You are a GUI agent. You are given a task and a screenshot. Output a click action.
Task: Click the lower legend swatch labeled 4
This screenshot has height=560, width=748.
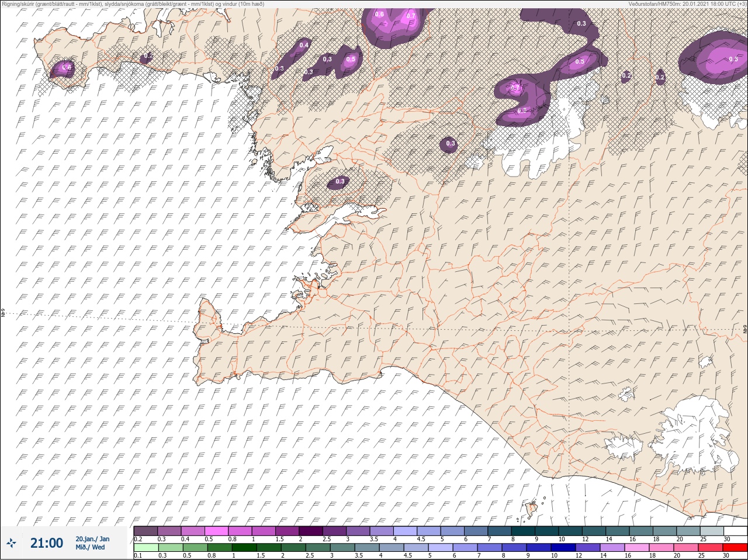click(x=391, y=548)
